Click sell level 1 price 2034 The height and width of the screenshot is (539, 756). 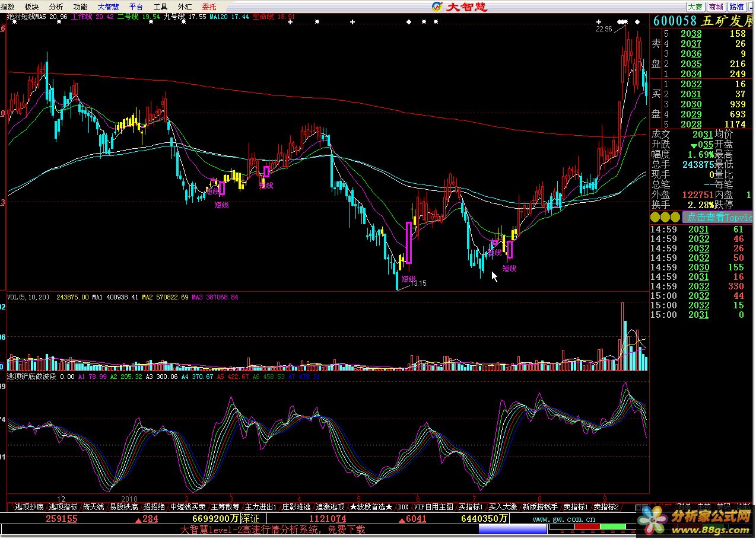tap(691, 74)
